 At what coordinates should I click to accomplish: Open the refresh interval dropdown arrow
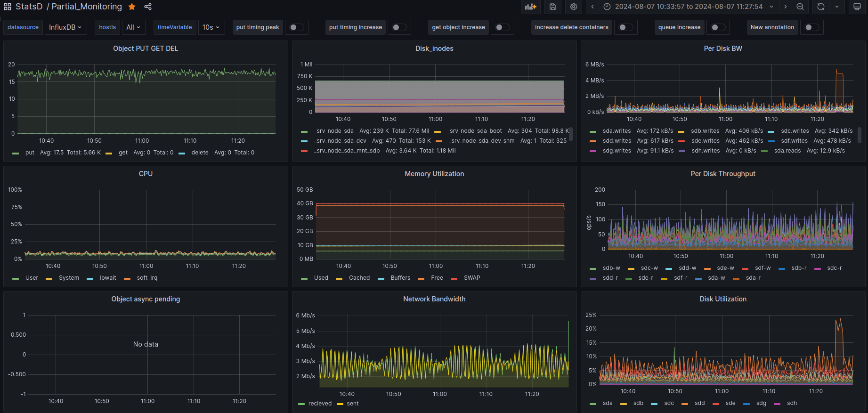click(837, 7)
